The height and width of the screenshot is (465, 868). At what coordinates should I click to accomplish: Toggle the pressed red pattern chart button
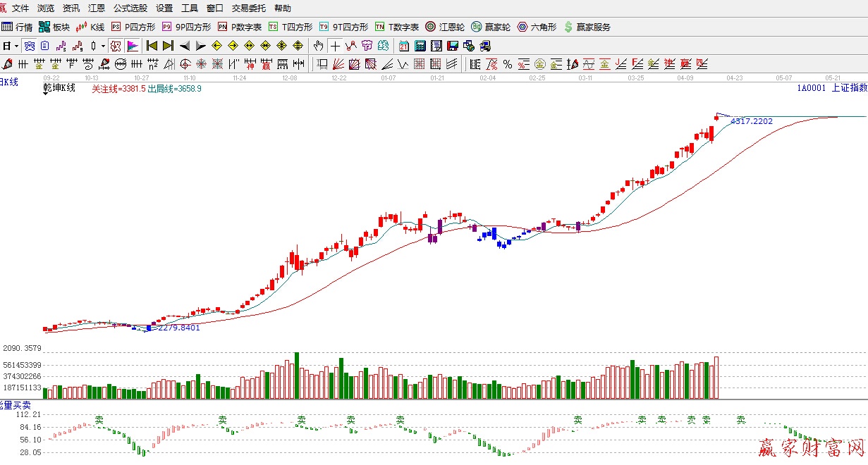(116, 46)
